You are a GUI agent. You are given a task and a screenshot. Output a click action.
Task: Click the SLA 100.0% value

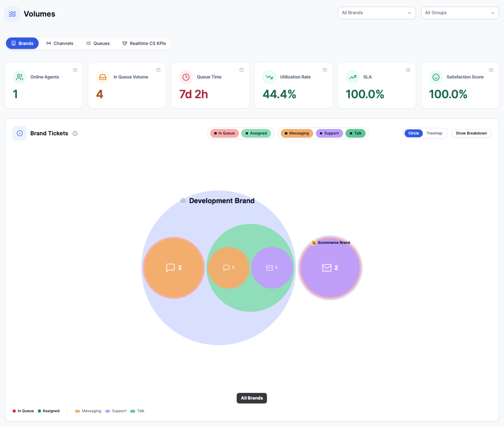click(365, 94)
